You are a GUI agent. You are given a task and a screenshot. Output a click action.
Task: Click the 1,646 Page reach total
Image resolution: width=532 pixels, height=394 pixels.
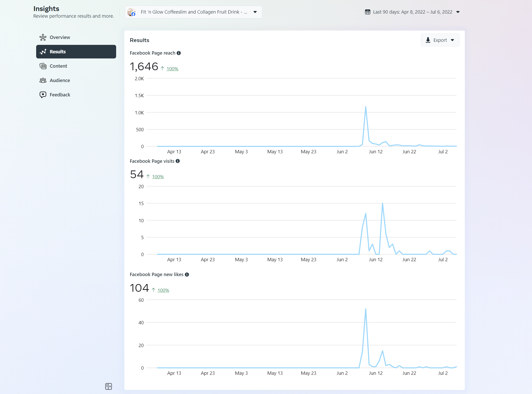click(144, 67)
